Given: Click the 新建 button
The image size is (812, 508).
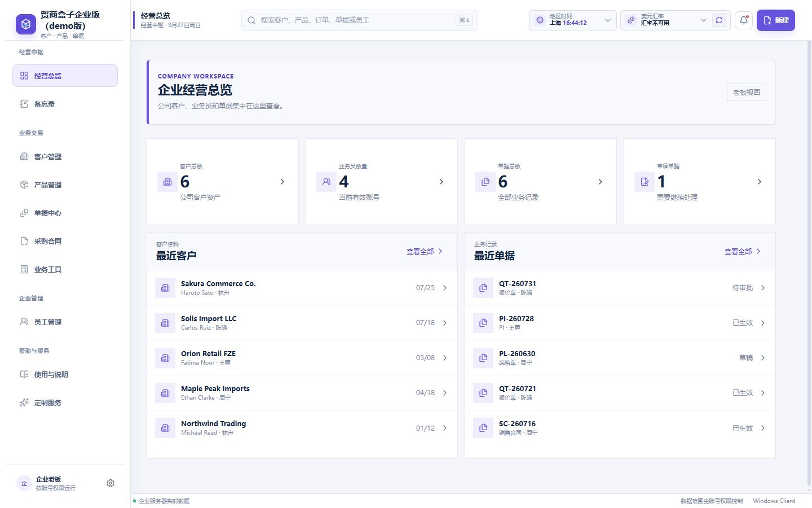Looking at the screenshot, I should [x=776, y=20].
